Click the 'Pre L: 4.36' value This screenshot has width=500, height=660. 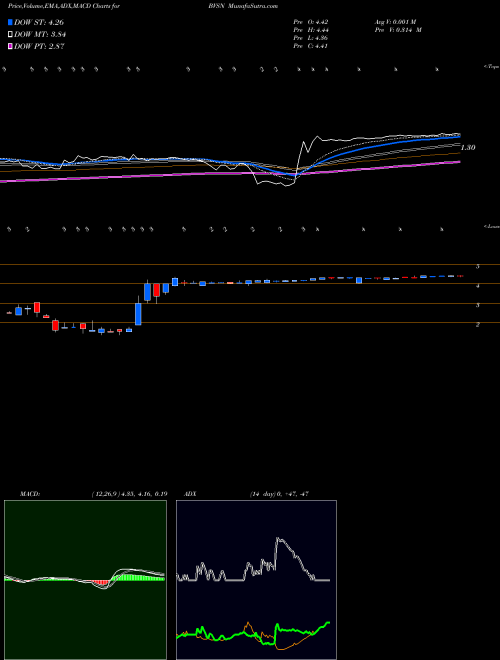(x=311, y=38)
